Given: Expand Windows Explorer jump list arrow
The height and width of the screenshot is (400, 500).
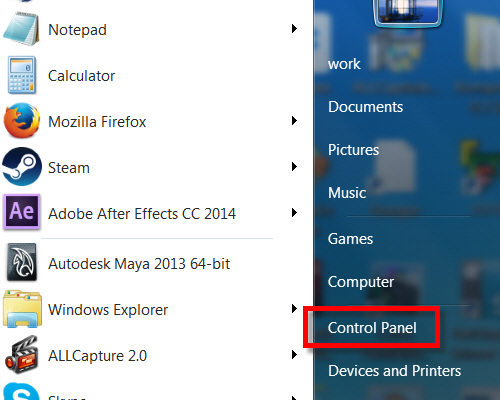Looking at the screenshot, I should (x=294, y=309).
